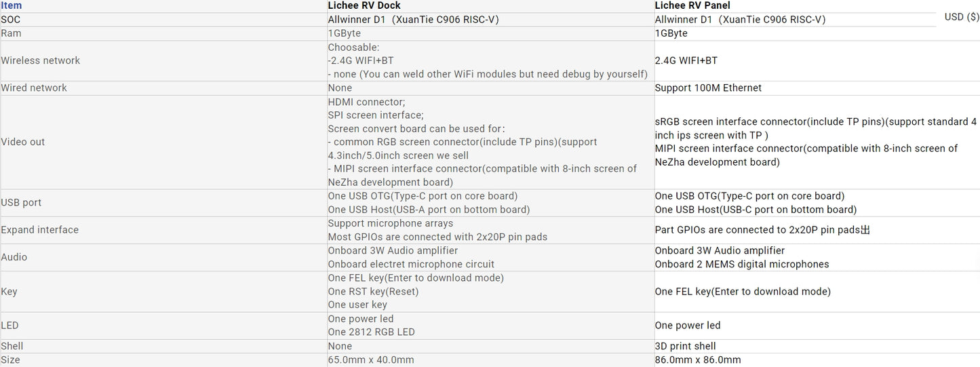
Task: Click the "Audio" row label
Action: point(14,257)
